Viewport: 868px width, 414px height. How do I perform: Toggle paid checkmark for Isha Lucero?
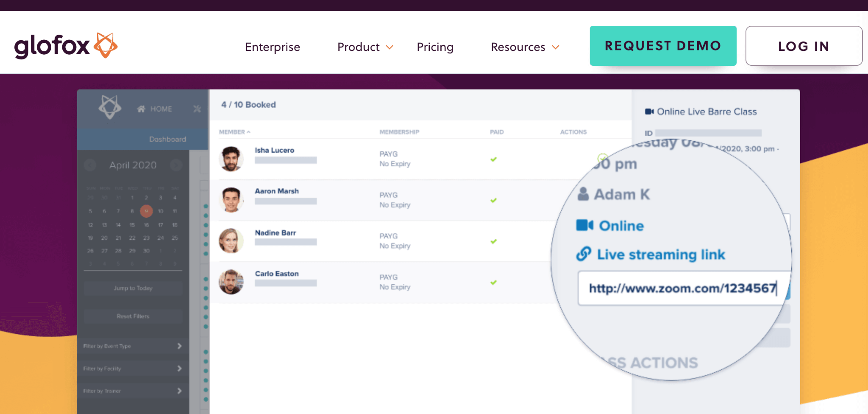tap(493, 159)
